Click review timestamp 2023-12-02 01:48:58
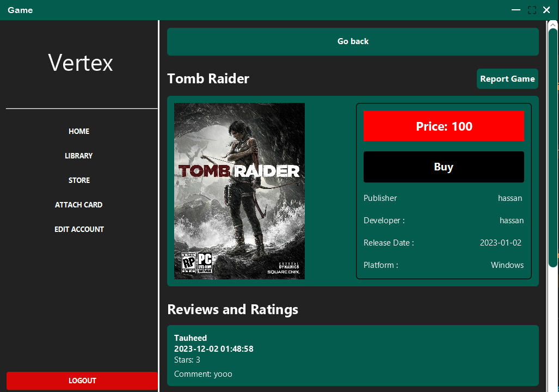Viewport: 559px width, 392px height. 213,349
